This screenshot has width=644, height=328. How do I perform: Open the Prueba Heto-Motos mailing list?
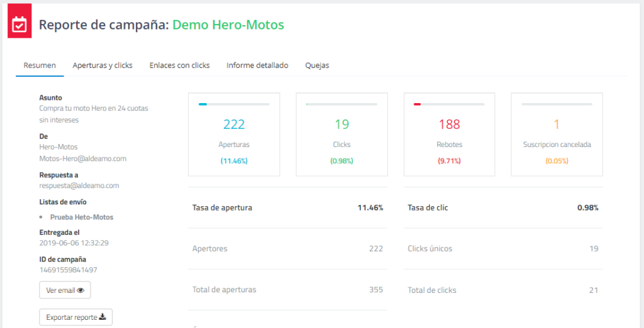82,217
